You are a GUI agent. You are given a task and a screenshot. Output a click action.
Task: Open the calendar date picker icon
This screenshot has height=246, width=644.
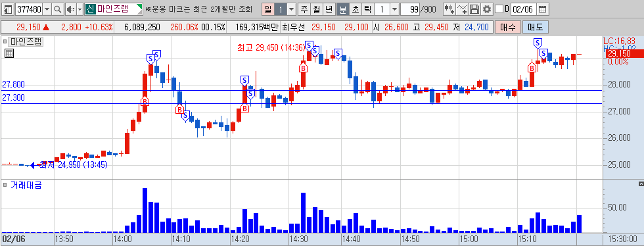[543, 9]
